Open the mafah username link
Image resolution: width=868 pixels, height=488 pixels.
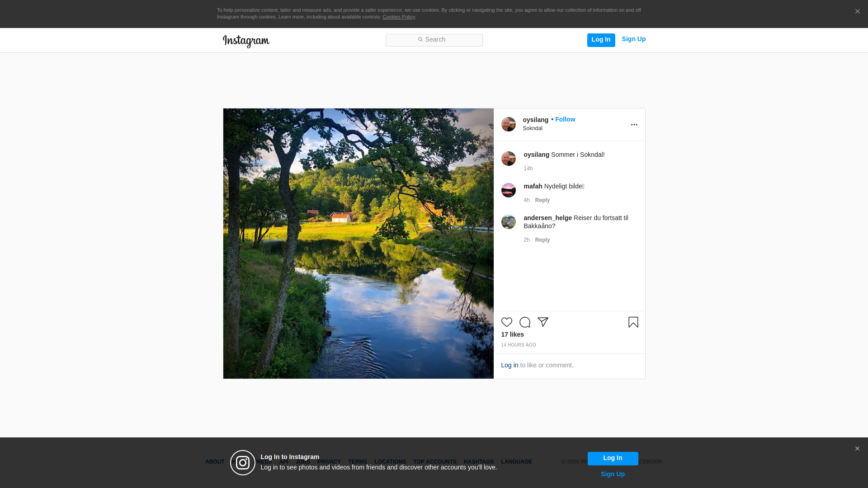click(533, 186)
